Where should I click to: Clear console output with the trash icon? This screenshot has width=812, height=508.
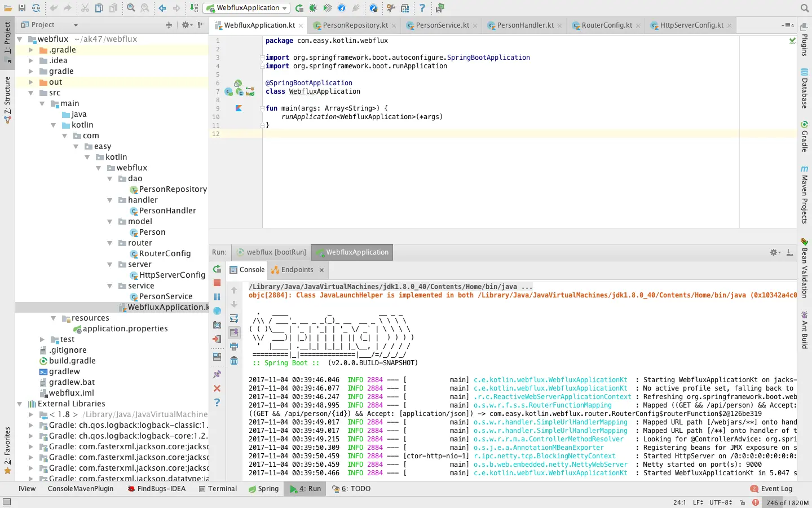click(234, 361)
